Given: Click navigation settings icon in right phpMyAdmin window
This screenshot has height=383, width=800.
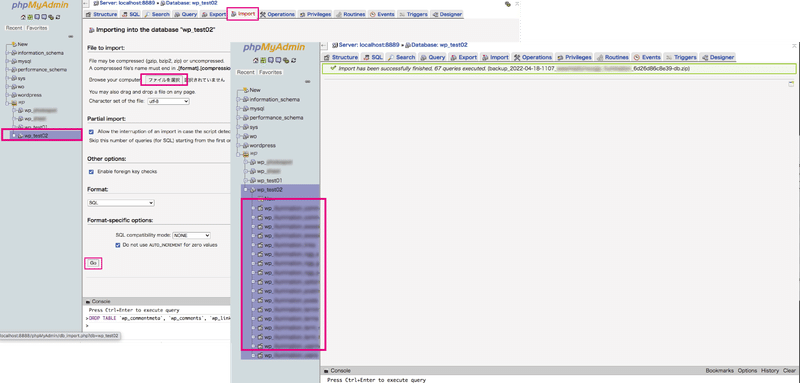Looking at the screenshot, I should [286, 61].
